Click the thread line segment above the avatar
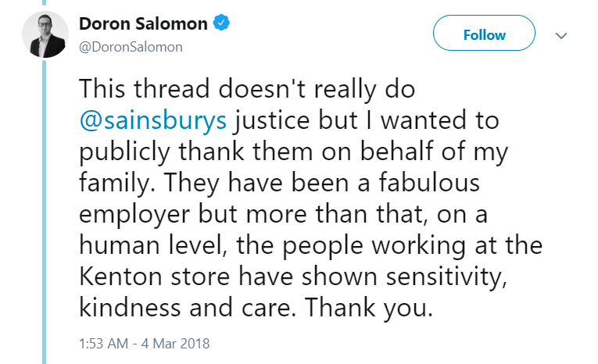The image size is (598, 364). 45,2
